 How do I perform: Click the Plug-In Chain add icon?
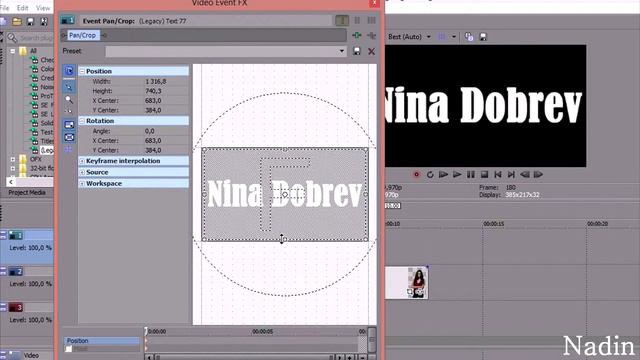click(x=357, y=36)
